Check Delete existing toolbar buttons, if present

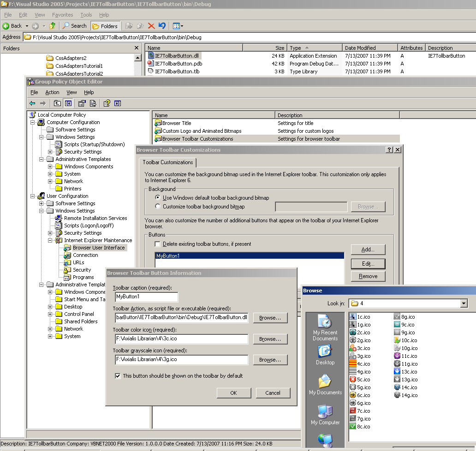tap(157, 244)
